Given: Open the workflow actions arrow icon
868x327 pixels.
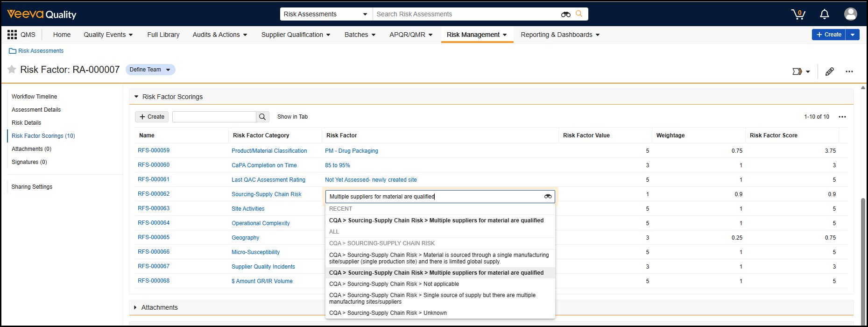Looking at the screenshot, I should pyautogui.click(x=801, y=71).
